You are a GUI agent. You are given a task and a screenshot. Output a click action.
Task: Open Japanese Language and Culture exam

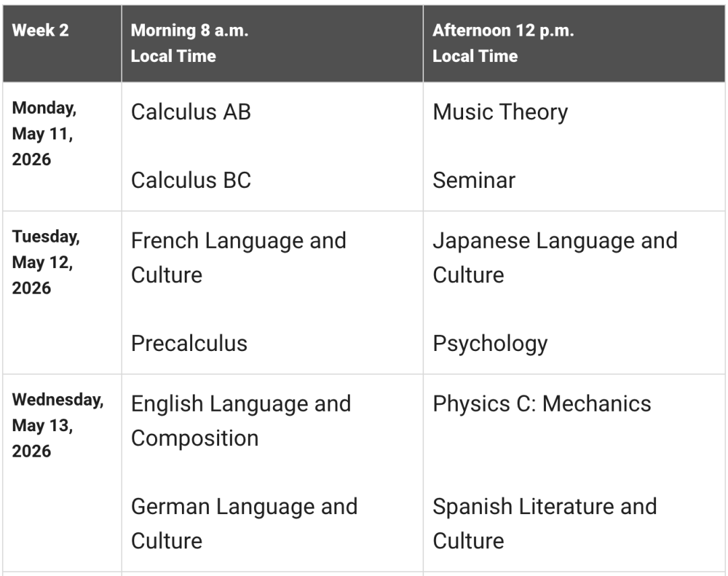[x=555, y=257]
